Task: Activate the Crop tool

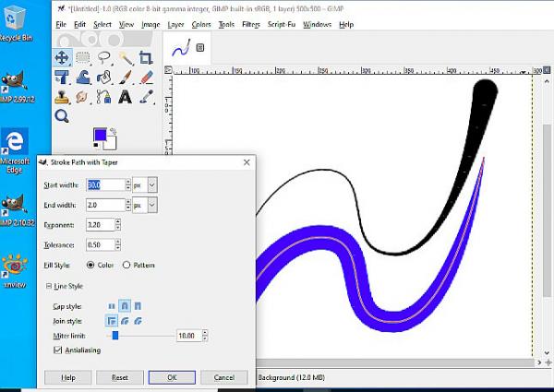Action: (x=146, y=57)
